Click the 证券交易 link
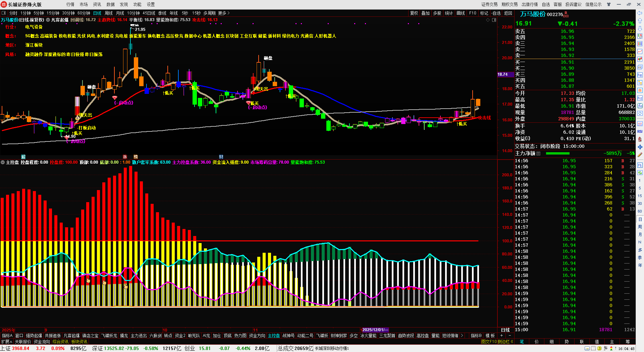 [489, 4]
